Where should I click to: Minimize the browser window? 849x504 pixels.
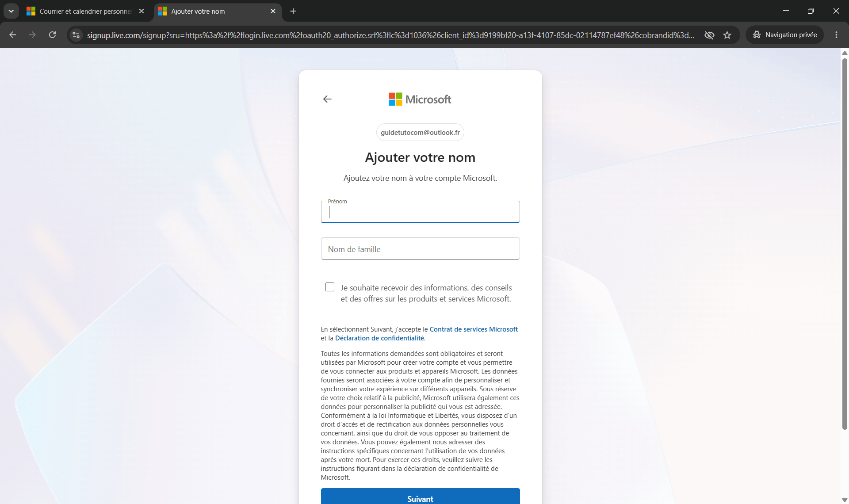point(786,11)
